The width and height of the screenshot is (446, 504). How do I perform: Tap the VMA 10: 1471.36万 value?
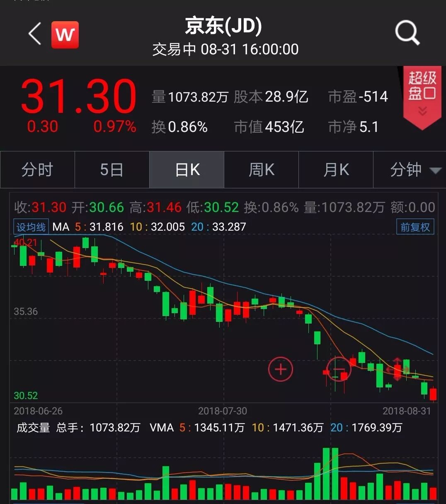(x=288, y=428)
